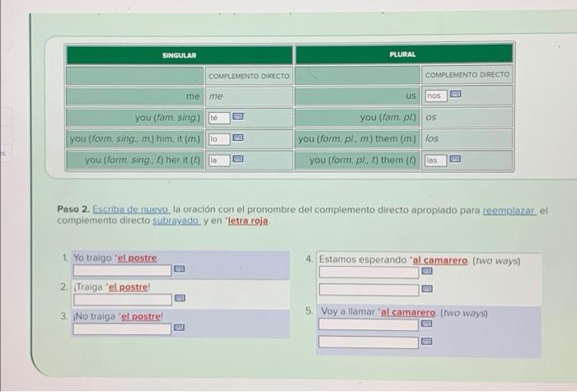Click 'COMPLEMENTO DIRECTO' header in singular section
The height and width of the screenshot is (392, 577).
(x=249, y=76)
